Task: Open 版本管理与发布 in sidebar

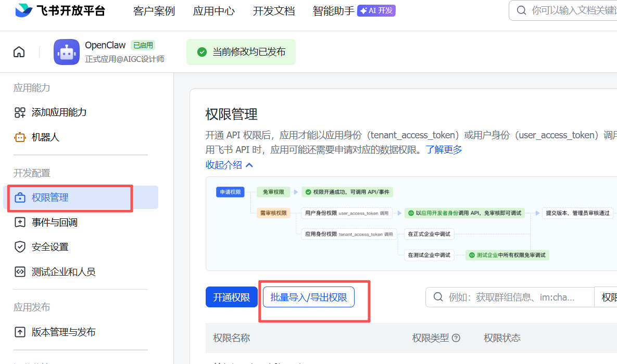Action: point(64,332)
